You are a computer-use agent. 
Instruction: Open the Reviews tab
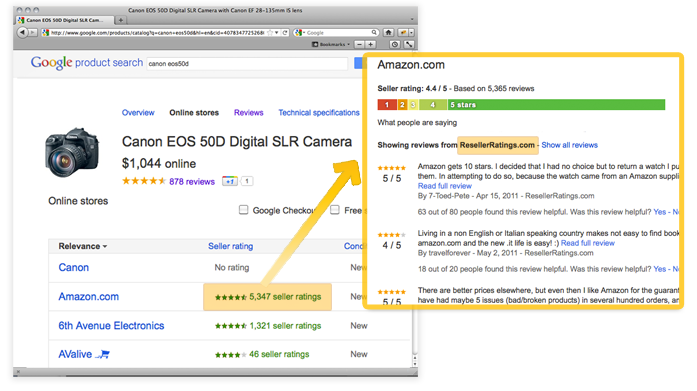(x=248, y=113)
